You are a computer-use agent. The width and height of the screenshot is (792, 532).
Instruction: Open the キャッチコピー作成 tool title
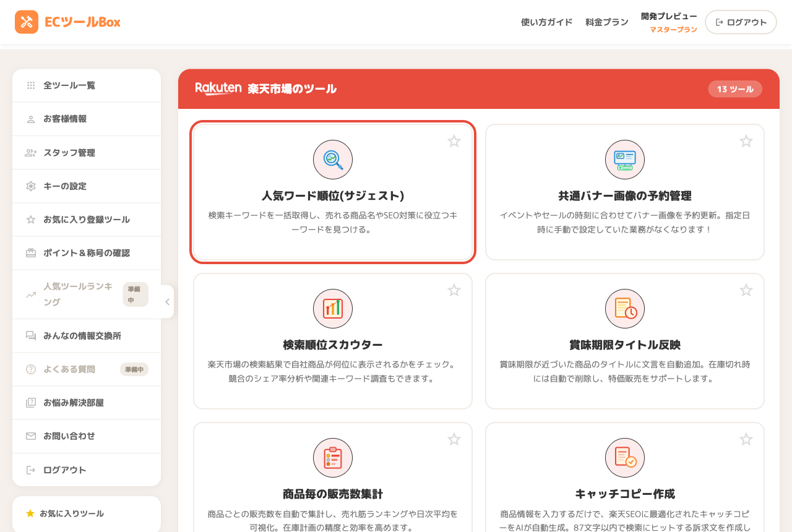[625, 494]
